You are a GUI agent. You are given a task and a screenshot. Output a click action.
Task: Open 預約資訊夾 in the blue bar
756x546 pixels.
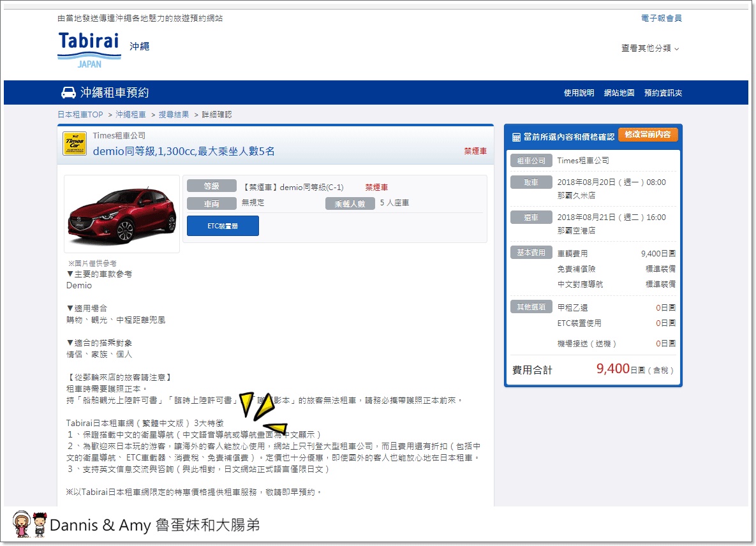click(663, 93)
